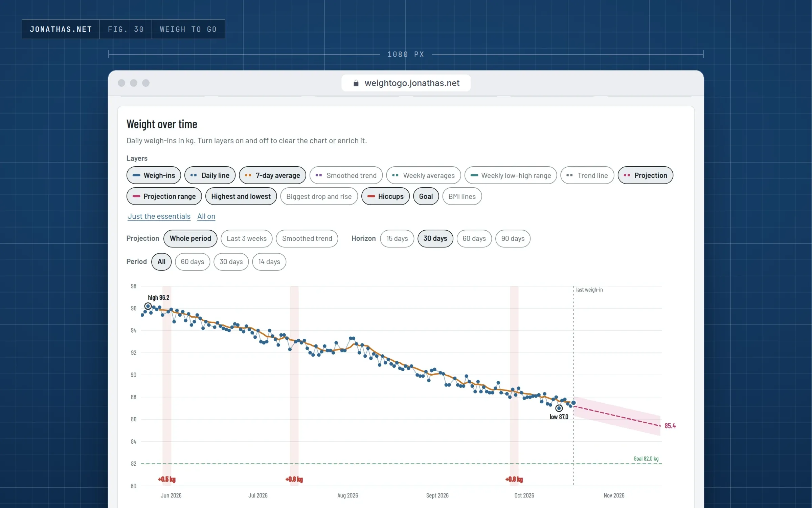The image size is (812, 508).
Task: Show the Weekly low–high range layer
Action: 511,175
